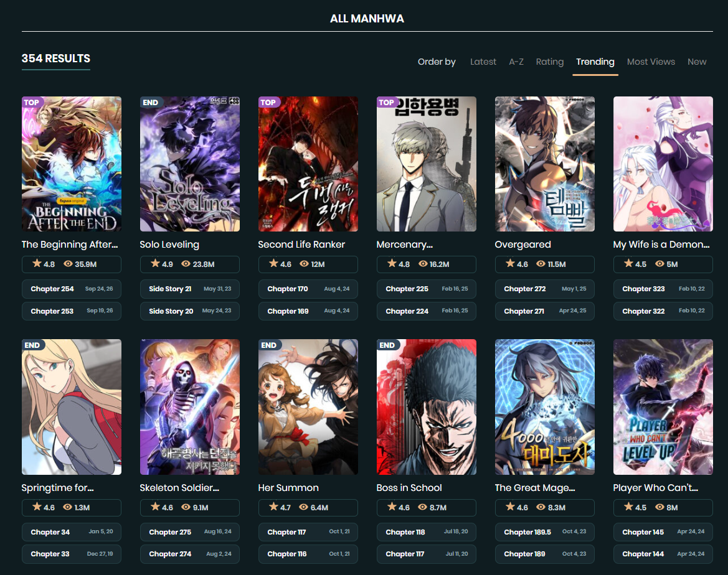Open Chapter 253 dated Sep 19
Screen dimensions: 728x575
pos(72,311)
